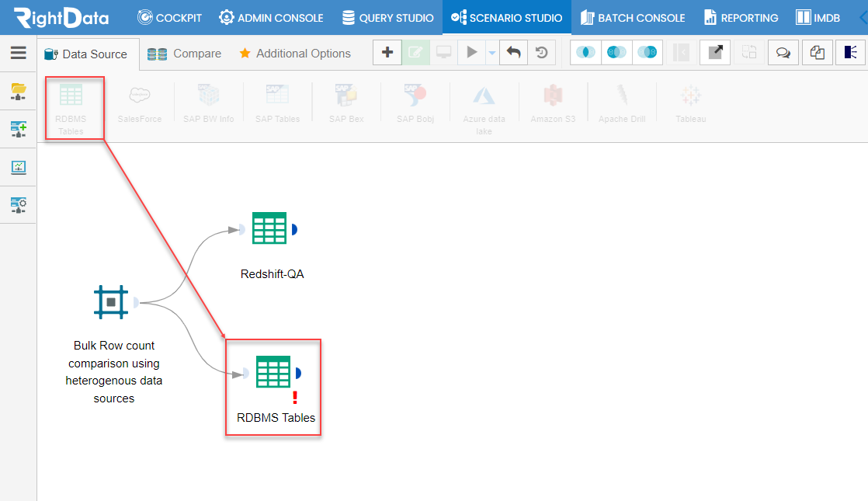
Task: Click the RightData logo
Action: 61,18
